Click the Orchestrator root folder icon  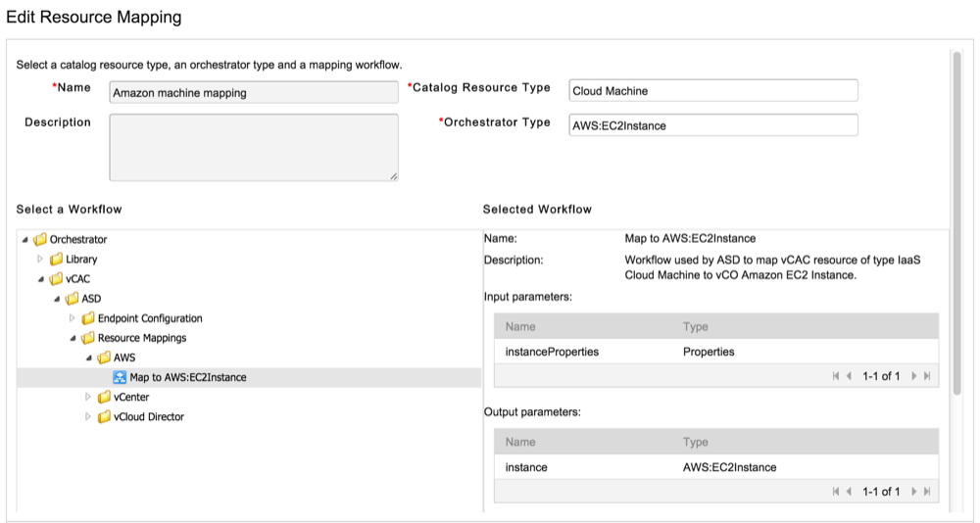(x=40, y=239)
